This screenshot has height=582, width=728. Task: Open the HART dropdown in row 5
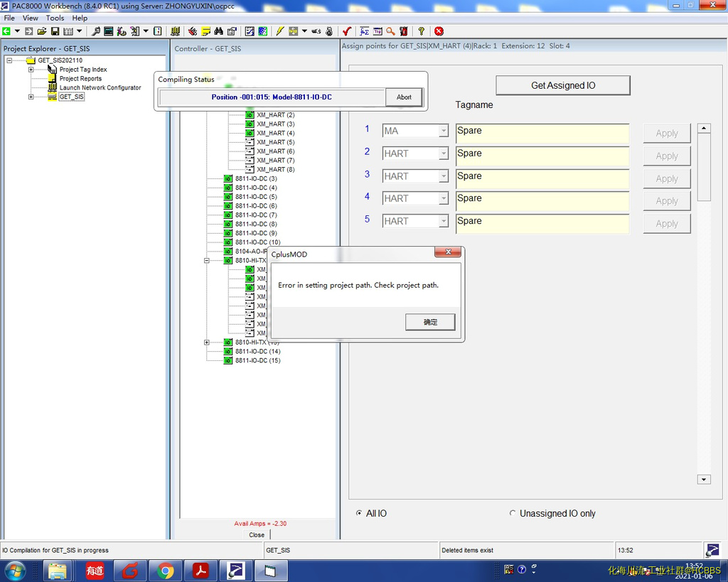coord(444,222)
